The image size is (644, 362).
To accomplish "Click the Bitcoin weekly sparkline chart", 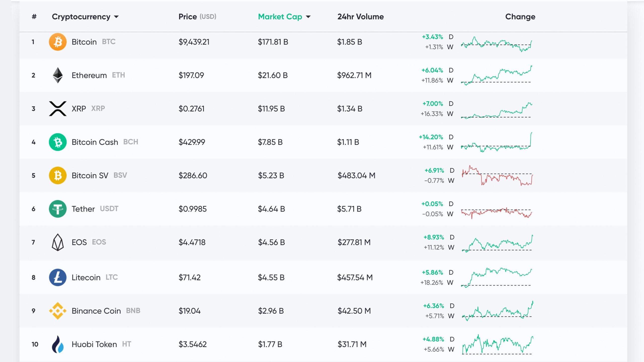I will (x=496, y=44).
